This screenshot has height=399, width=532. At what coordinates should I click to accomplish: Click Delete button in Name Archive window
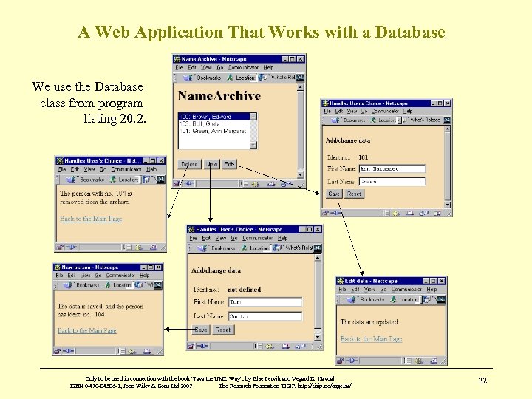tap(189, 164)
